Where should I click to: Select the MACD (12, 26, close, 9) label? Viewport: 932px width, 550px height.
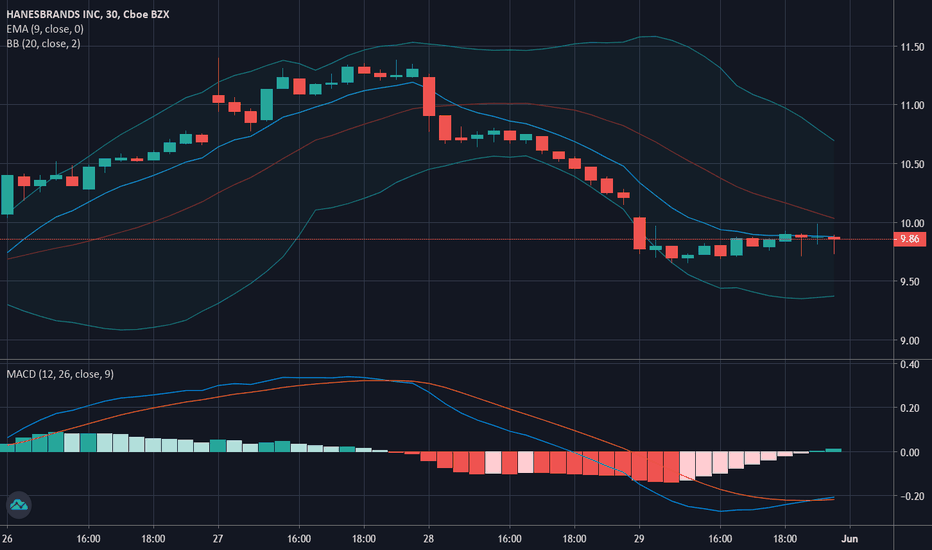(60, 374)
